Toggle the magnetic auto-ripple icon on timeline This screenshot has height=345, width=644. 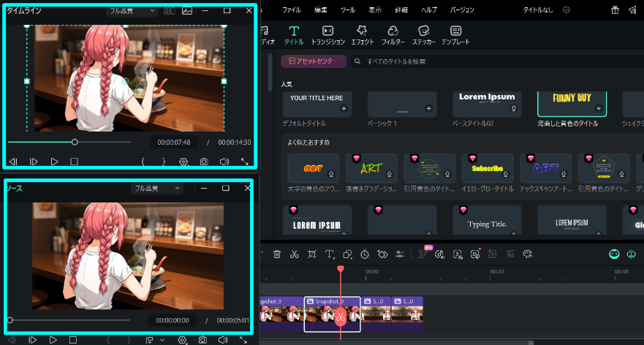631,254
